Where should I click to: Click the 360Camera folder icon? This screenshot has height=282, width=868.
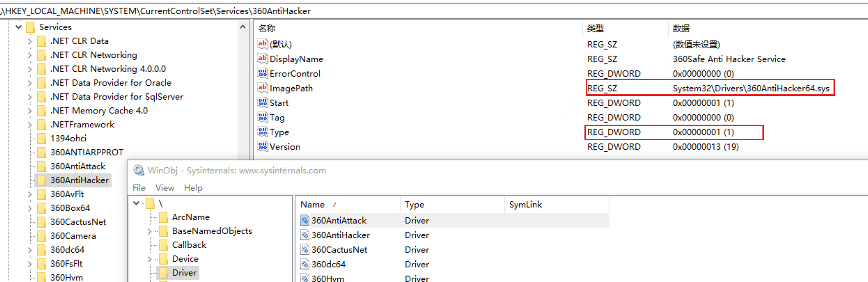pos(41,236)
